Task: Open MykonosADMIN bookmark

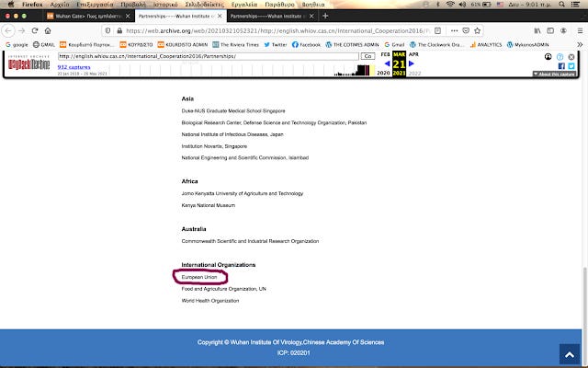Action: pyautogui.click(x=527, y=45)
